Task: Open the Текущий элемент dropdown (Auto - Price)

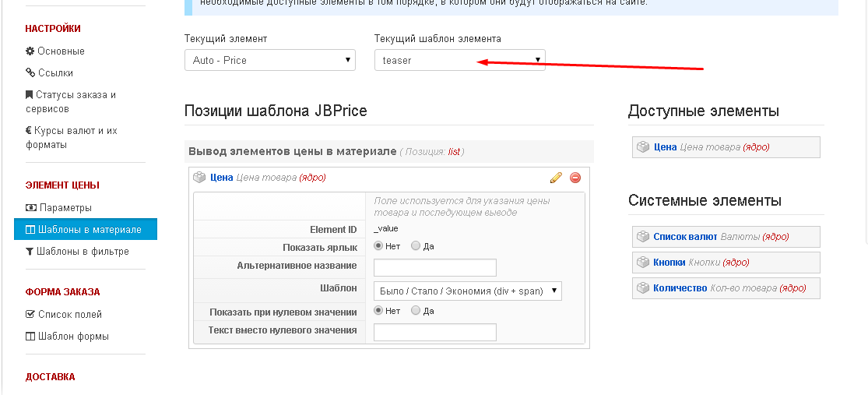Action: click(x=269, y=60)
